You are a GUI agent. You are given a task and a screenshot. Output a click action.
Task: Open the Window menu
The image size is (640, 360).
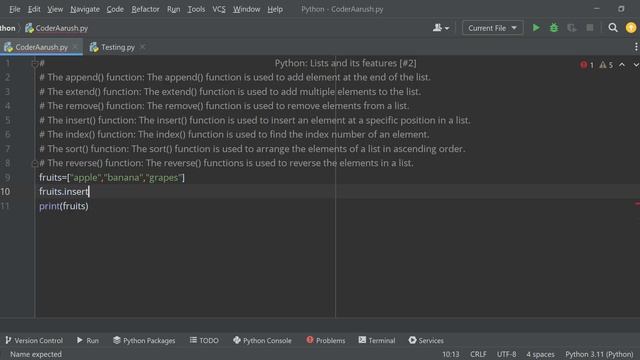click(246, 9)
